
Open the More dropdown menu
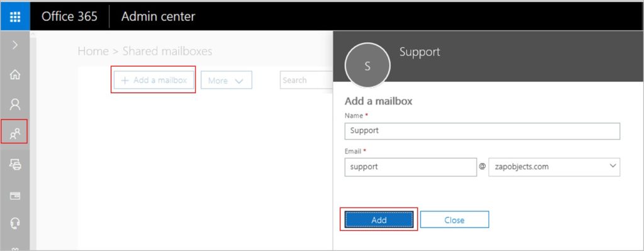click(226, 80)
